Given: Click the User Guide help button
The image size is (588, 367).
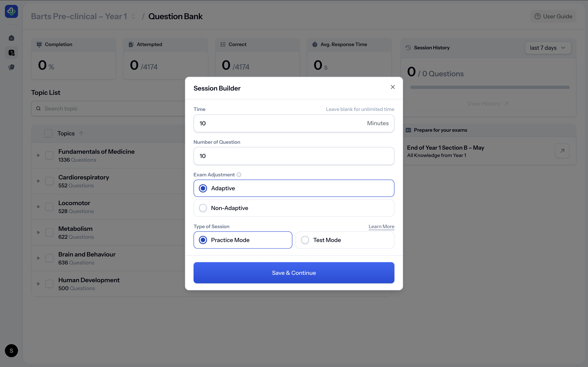Looking at the screenshot, I should coord(553,16).
